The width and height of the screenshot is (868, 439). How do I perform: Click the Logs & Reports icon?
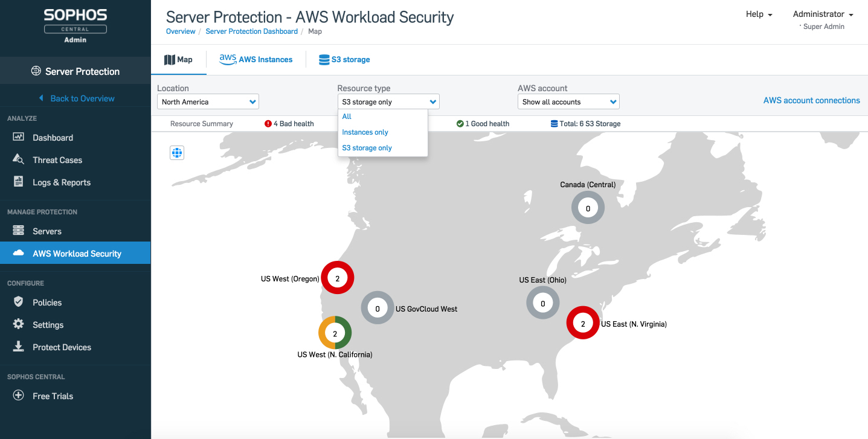[18, 182]
